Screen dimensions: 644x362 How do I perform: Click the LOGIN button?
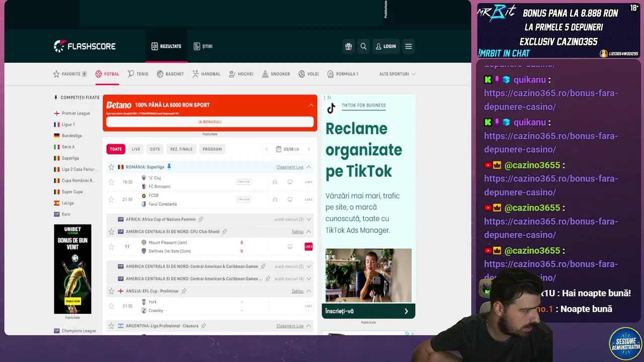coord(386,46)
